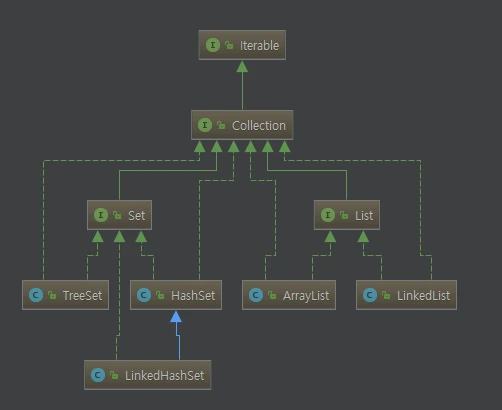Select the TreeSet text label

point(82,296)
